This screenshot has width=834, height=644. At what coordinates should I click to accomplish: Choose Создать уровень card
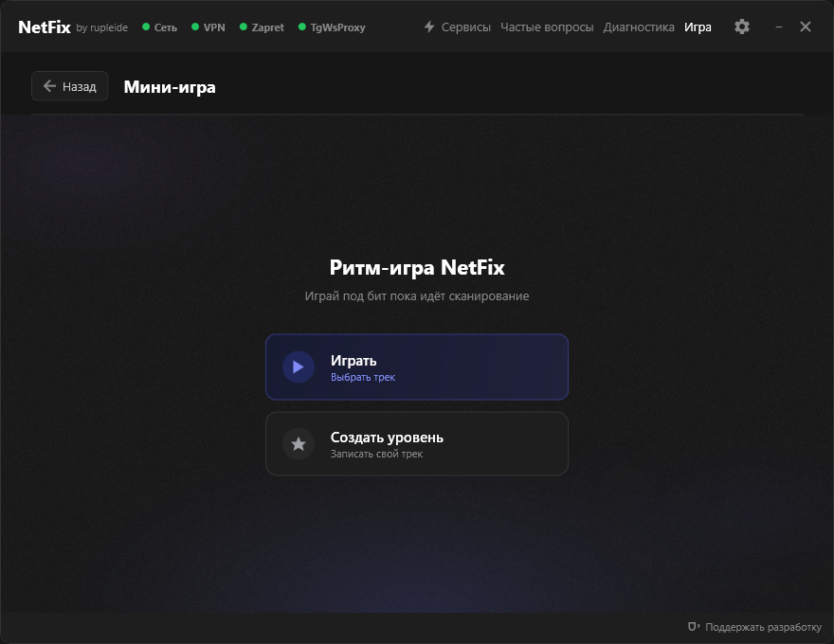tap(417, 443)
